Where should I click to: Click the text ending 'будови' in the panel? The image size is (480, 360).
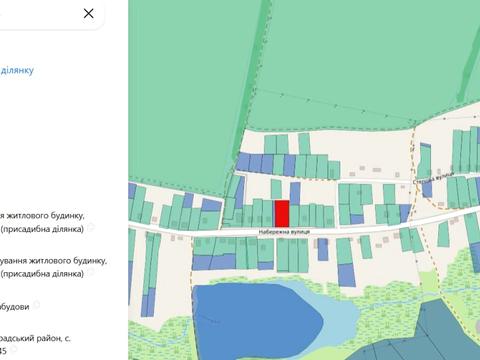tap(15, 307)
